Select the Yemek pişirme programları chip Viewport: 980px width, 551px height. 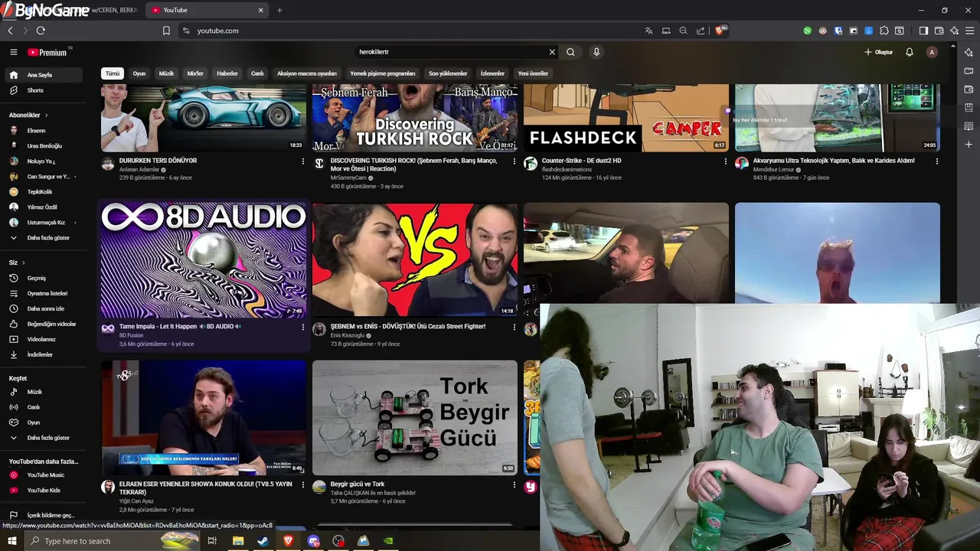pyautogui.click(x=383, y=73)
